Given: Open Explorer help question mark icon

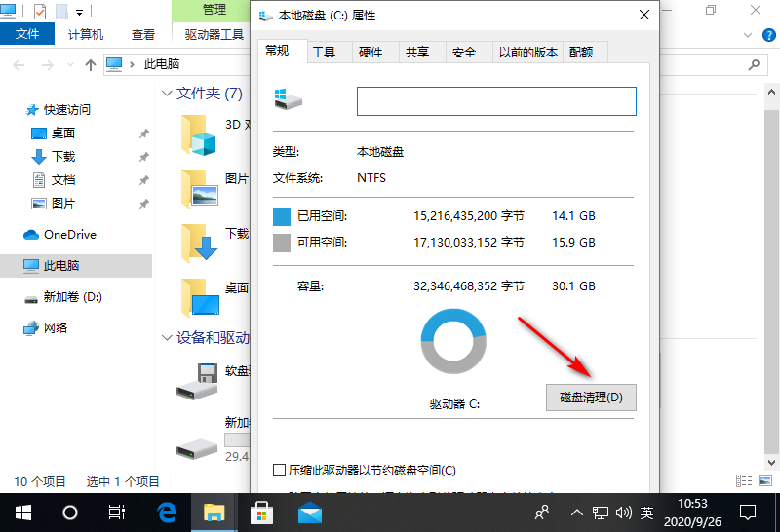Looking at the screenshot, I should point(768,35).
